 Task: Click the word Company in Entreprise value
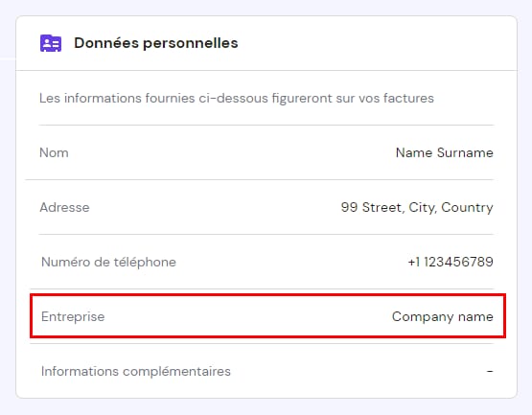tap(423, 316)
